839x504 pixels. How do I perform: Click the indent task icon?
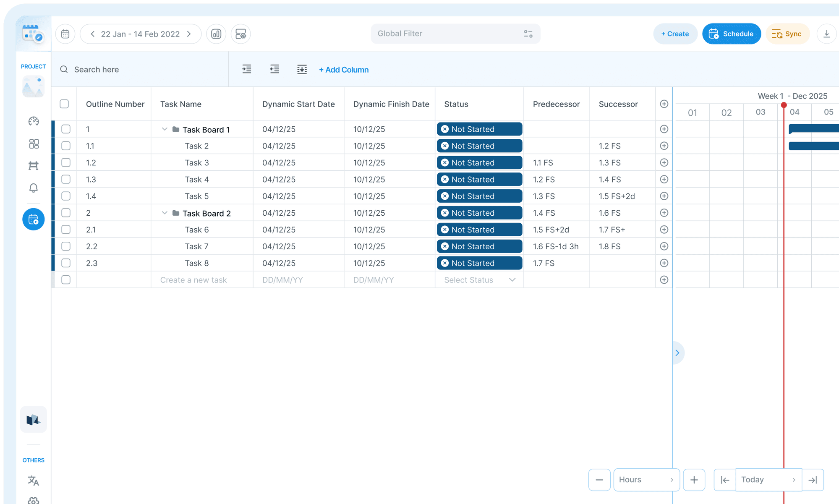click(247, 69)
